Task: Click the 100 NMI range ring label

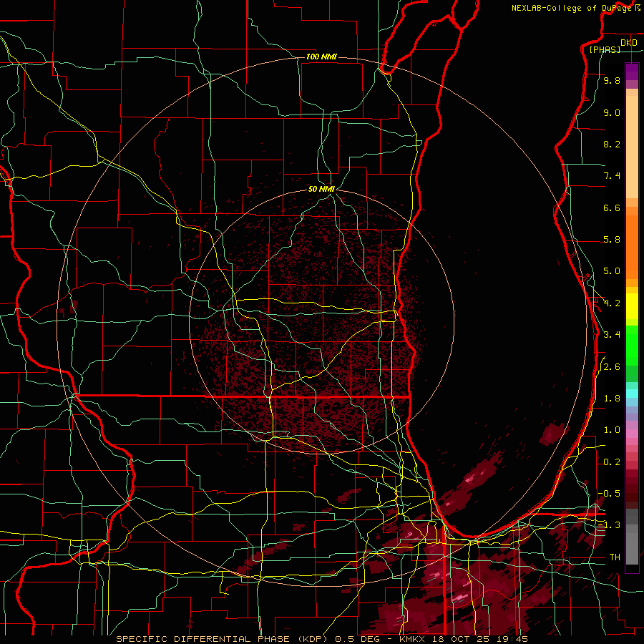Action: coord(321,57)
